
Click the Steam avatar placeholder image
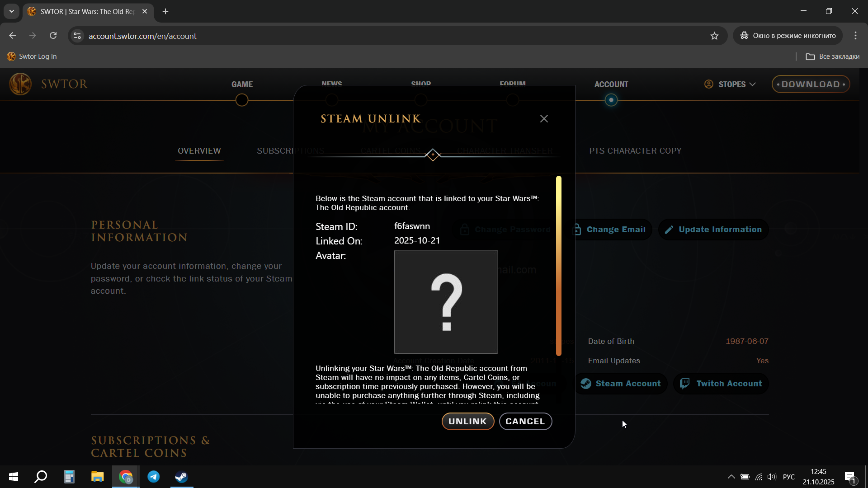point(446,302)
